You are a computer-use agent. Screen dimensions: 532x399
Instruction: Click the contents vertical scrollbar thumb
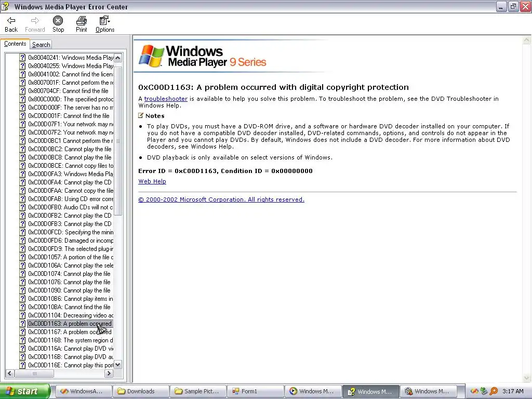tap(118, 141)
